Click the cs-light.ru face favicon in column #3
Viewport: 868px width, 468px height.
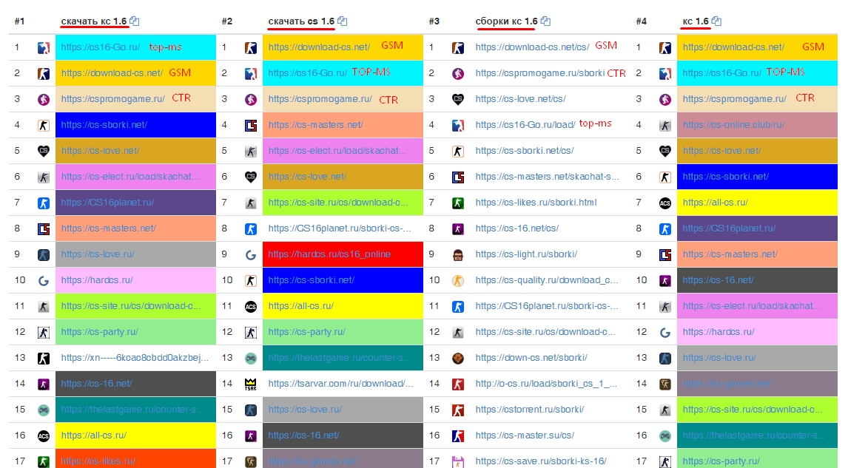tap(458, 255)
